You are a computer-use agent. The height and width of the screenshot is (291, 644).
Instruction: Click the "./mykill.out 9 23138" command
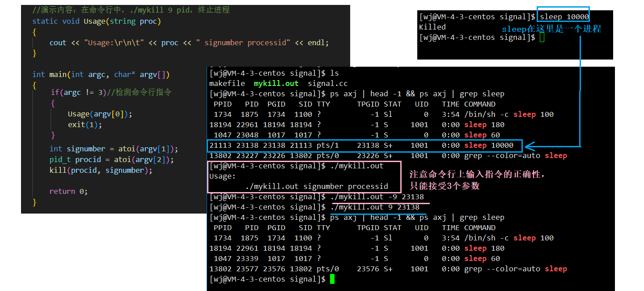tap(375, 207)
